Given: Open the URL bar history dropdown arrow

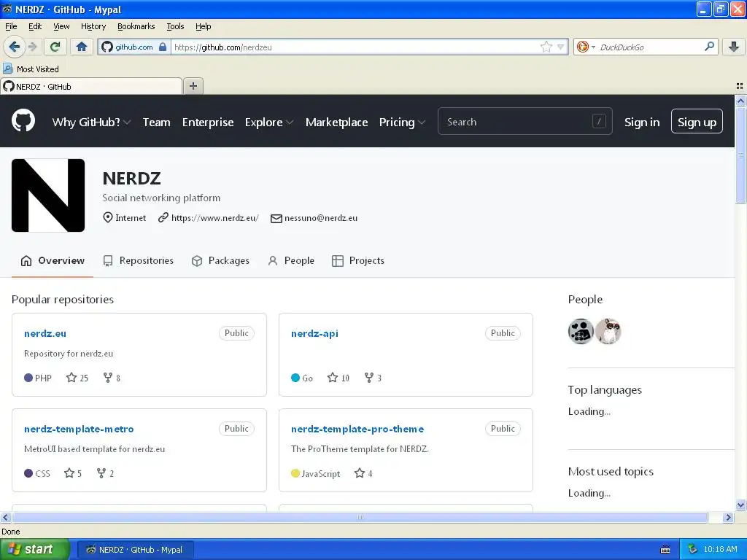Looking at the screenshot, I should coord(561,47).
